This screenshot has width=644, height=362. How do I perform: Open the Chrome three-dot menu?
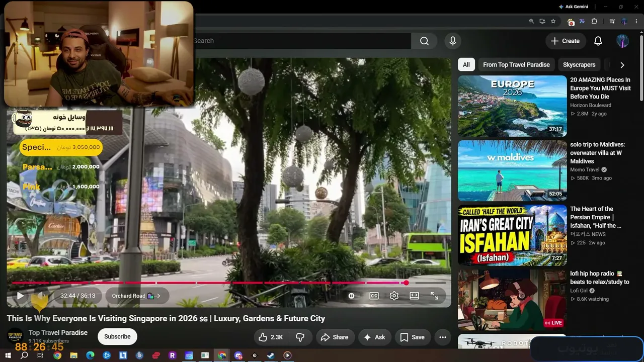636,21
